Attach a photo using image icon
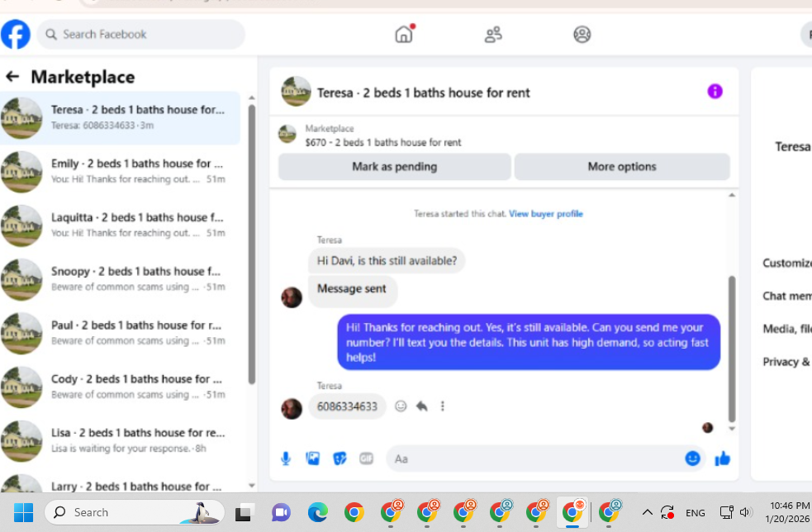Image resolution: width=812 pixels, height=532 pixels. pos(313,458)
